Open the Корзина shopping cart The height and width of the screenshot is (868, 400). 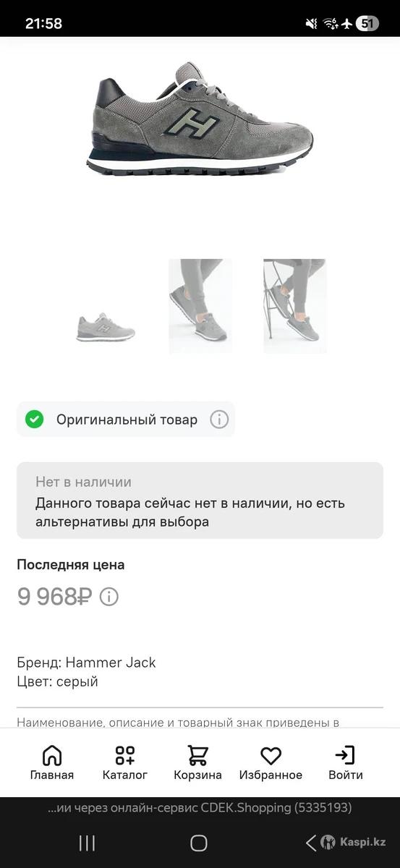[197, 763]
